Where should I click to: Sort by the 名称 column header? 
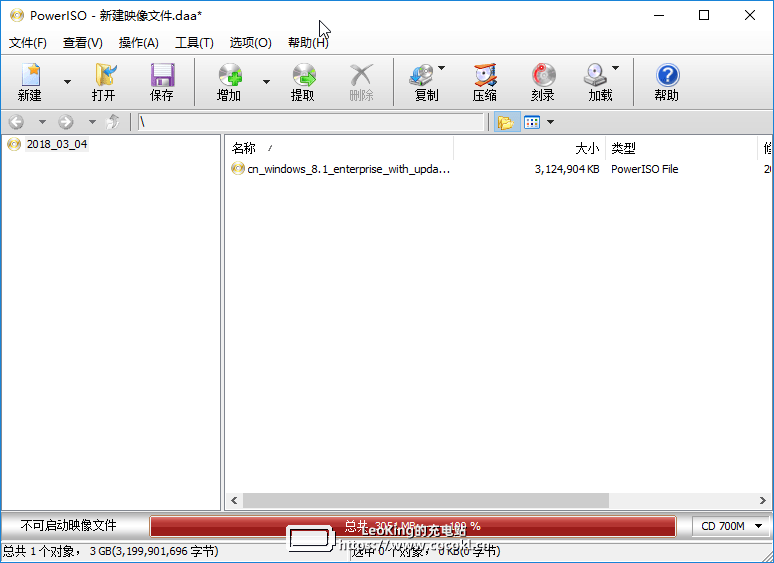click(340, 148)
